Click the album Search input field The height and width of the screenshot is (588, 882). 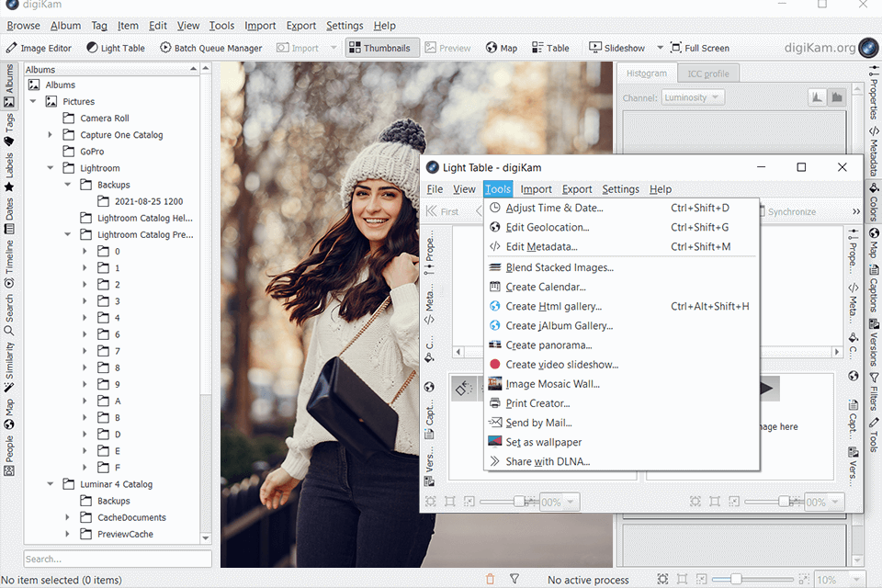point(117,559)
